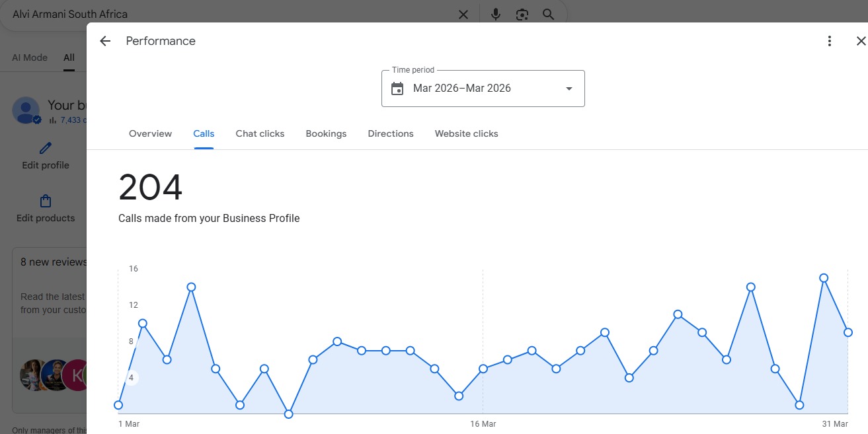Screen dimensions: 868x434
Task: Open the Bookings tab
Action: pos(326,133)
